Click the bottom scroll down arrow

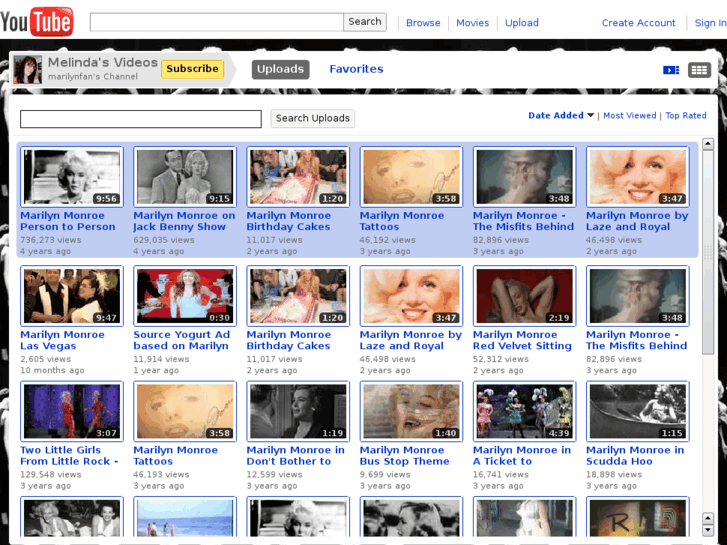pos(708,530)
